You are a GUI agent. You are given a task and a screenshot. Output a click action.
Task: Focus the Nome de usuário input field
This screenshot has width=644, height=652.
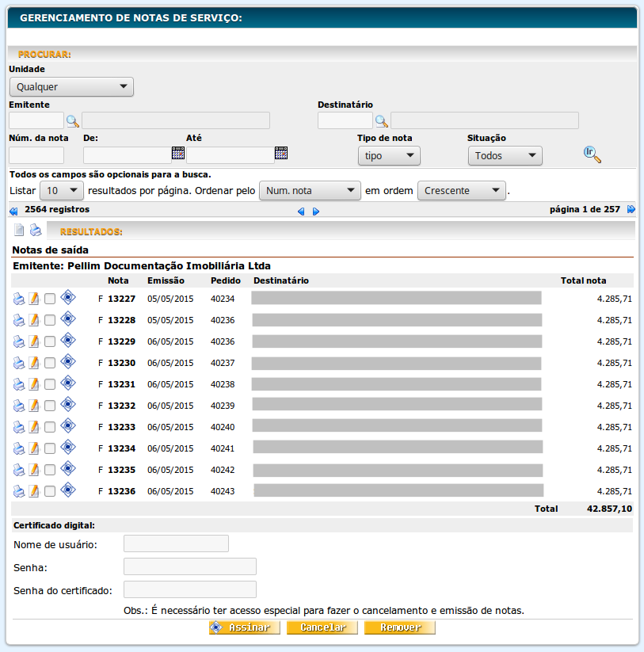[176, 543]
